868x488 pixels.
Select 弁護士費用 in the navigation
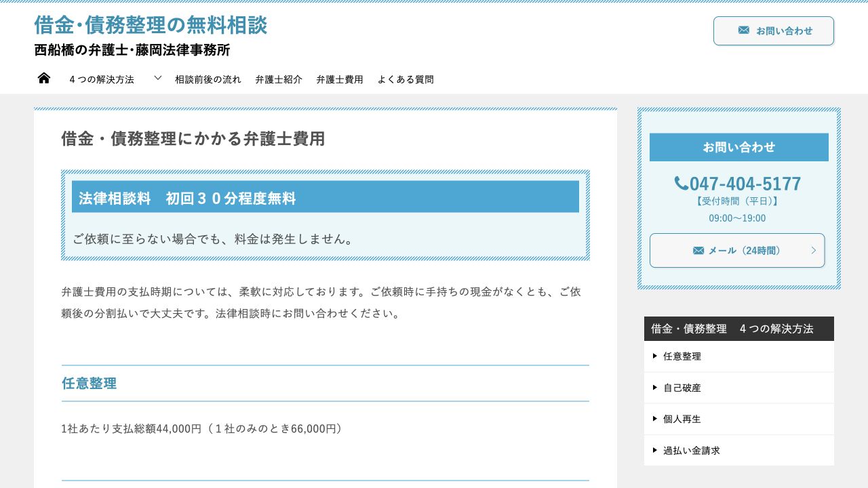340,79
